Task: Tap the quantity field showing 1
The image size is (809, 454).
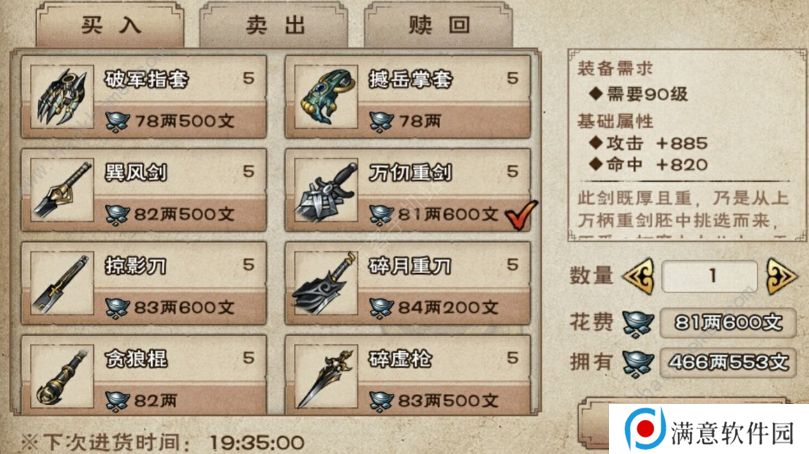Action: click(710, 276)
